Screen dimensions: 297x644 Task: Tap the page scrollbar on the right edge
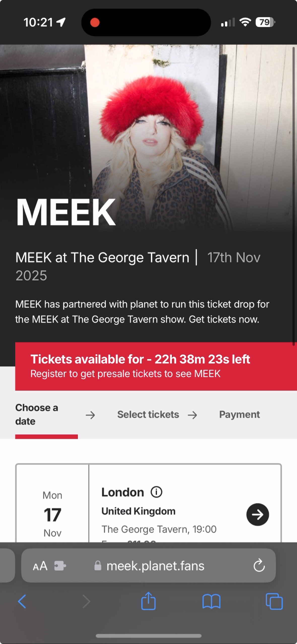point(293,197)
